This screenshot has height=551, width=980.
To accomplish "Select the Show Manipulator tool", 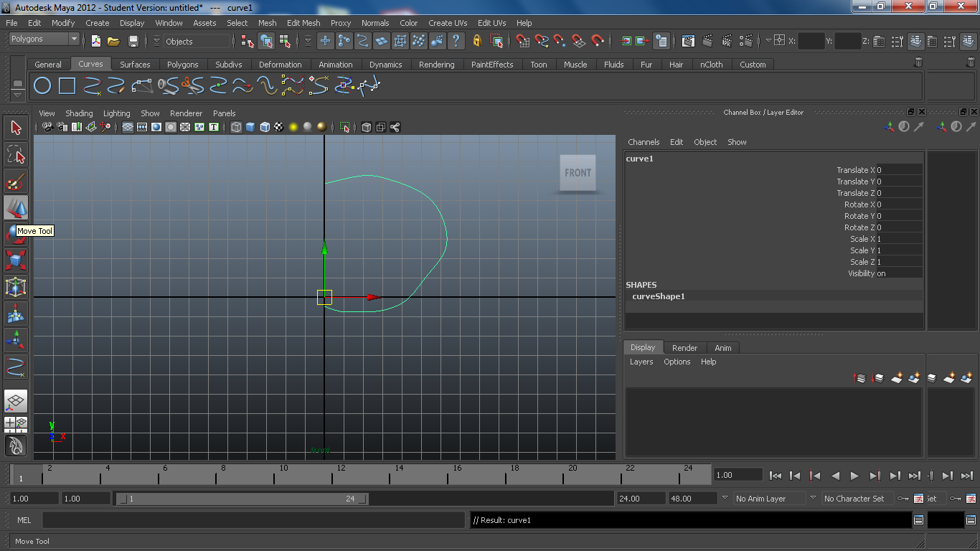I will [16, 340].
